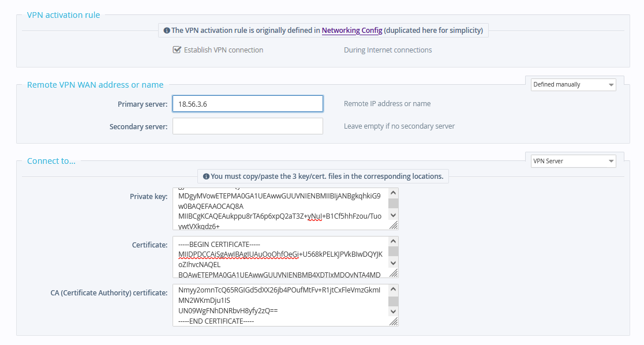Screen dimensions: 644x345
Task: Focus the Primary server address field
Action: 248,104
